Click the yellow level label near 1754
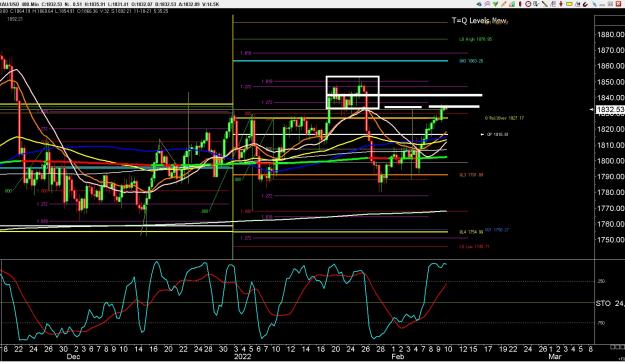 [x=471, y=232]
